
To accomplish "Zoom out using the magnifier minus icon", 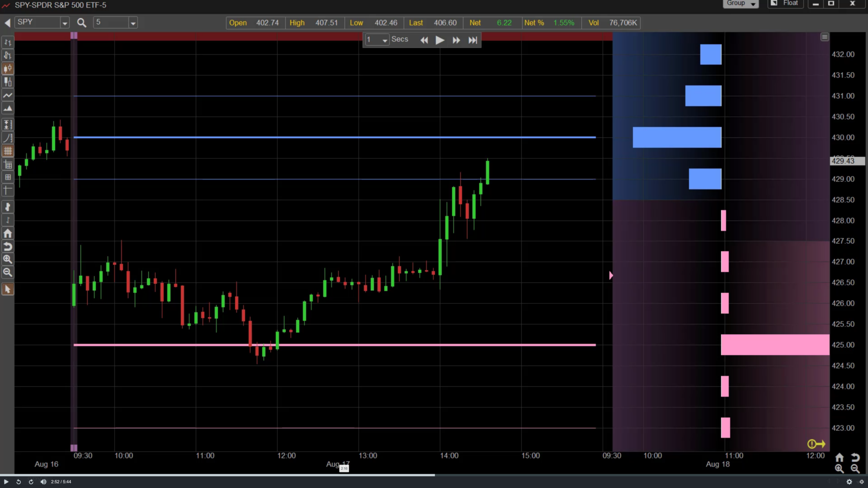I will (x=8, y=272).
